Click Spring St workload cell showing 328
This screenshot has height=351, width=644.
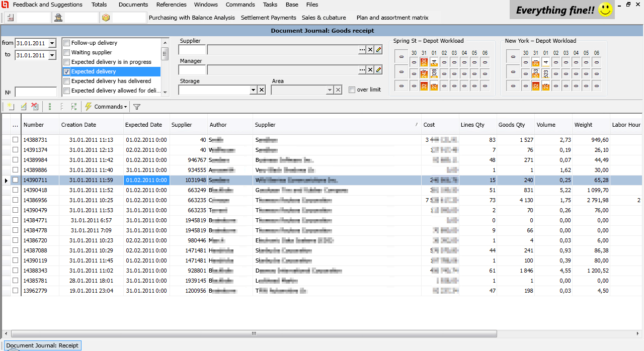(x=434, y=74)
